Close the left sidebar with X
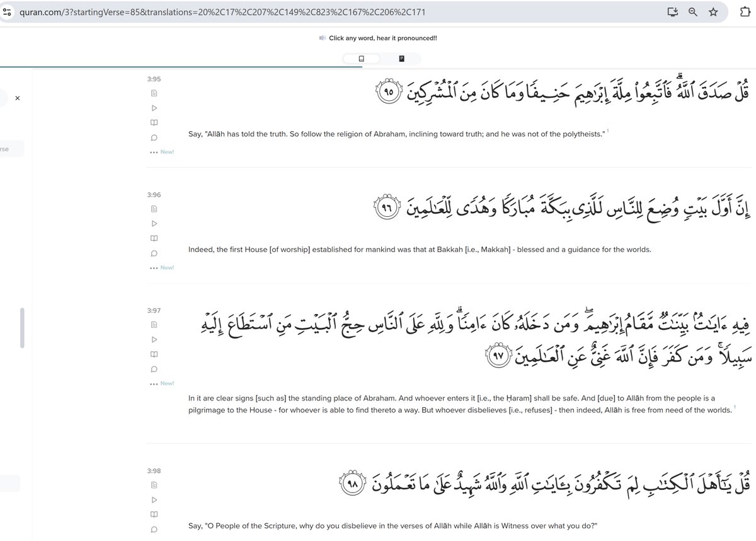The image size is (756, 541). pos(17,98)
